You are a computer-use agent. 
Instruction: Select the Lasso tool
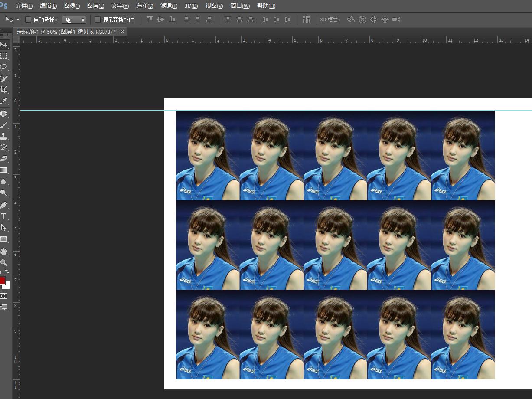[3, 67]
